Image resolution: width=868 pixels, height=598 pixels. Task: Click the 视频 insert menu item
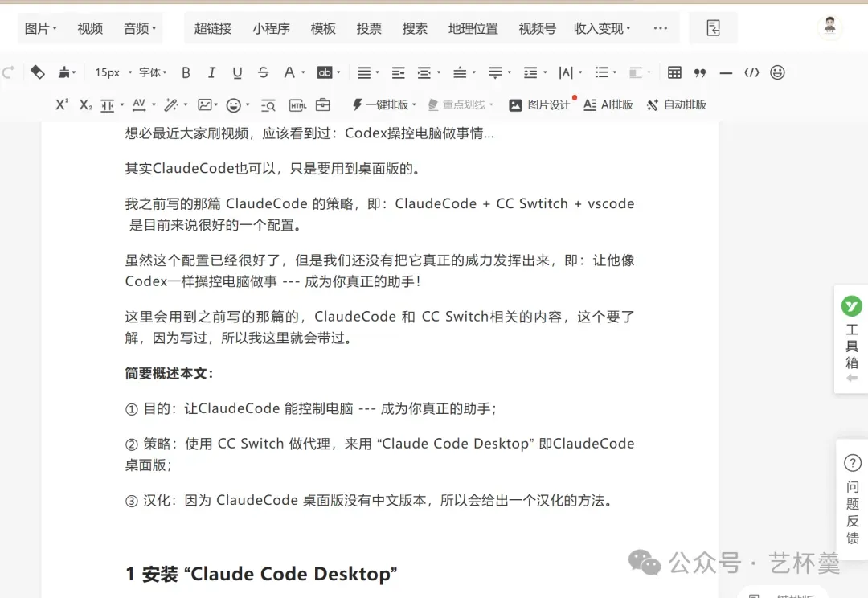(90, 28)
